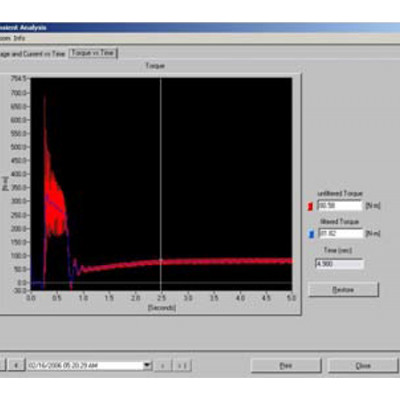Screen dimensions: 400x400
Task: Click the Restore button
Action: point(343,289)
